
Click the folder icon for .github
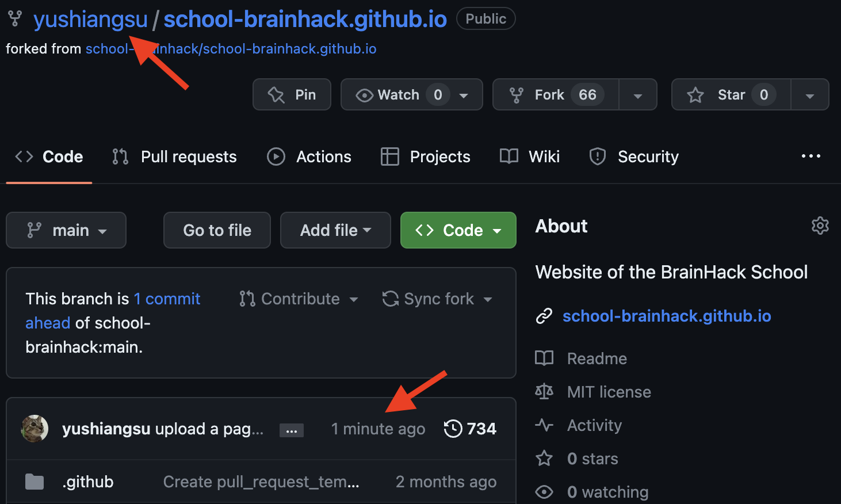pos(35,482)
